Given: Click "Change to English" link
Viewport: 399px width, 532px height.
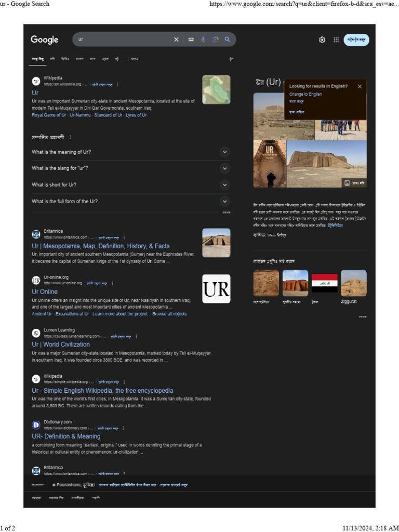Looking at the screenshot, I should click(305, 95).
